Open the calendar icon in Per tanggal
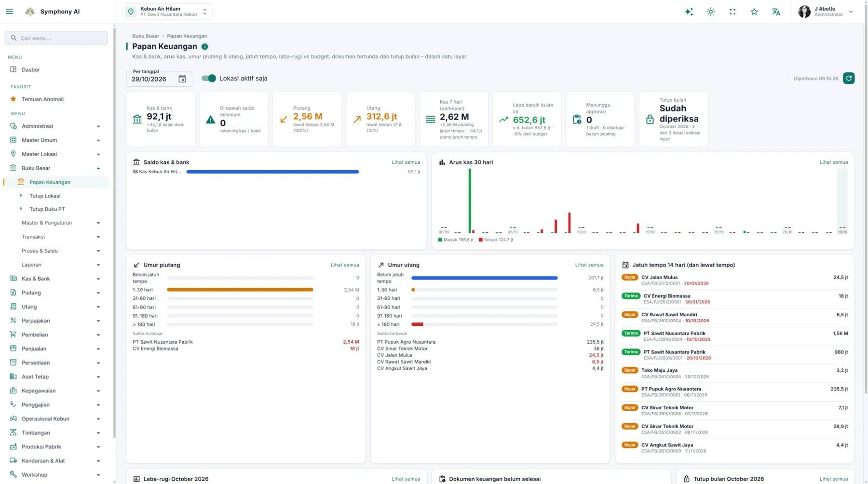The image size is (868, 484). click(x=182, y=79)
